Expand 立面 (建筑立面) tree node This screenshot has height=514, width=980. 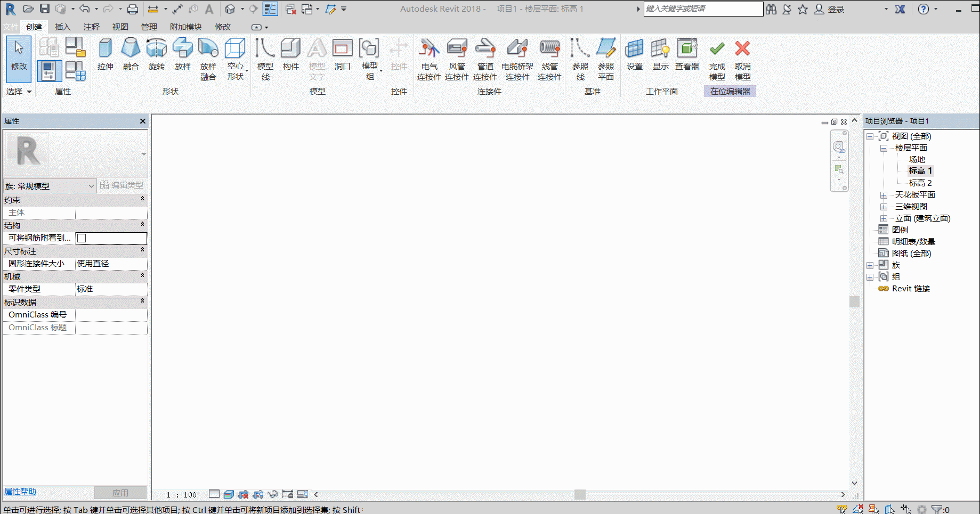(884, 218)
